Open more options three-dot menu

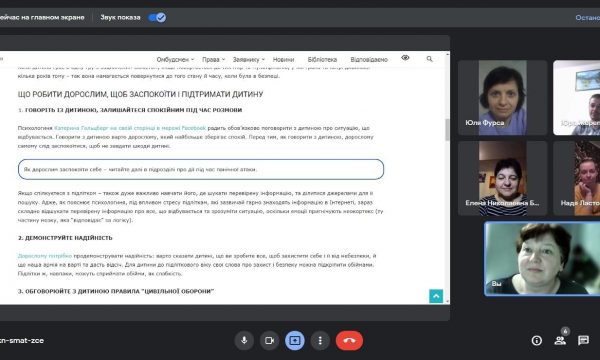tap(320, 340)
